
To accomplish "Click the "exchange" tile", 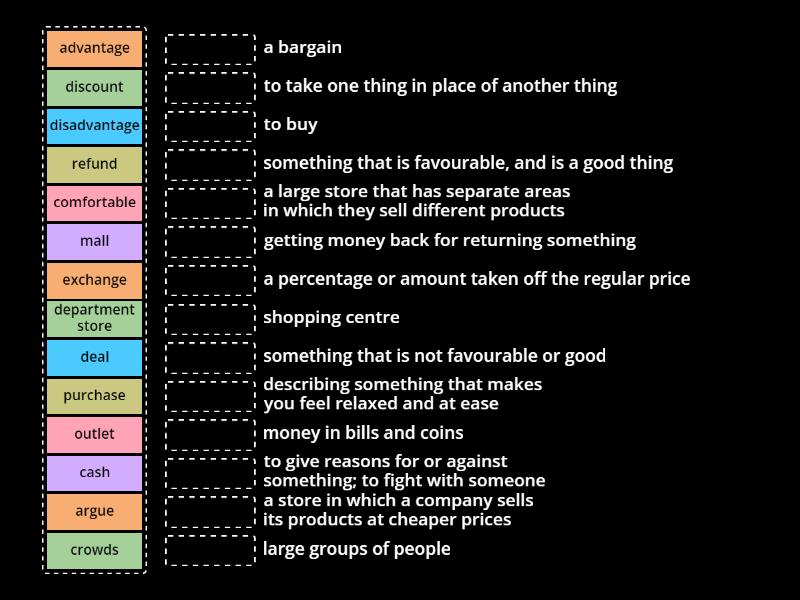I will tap(94, 280).
